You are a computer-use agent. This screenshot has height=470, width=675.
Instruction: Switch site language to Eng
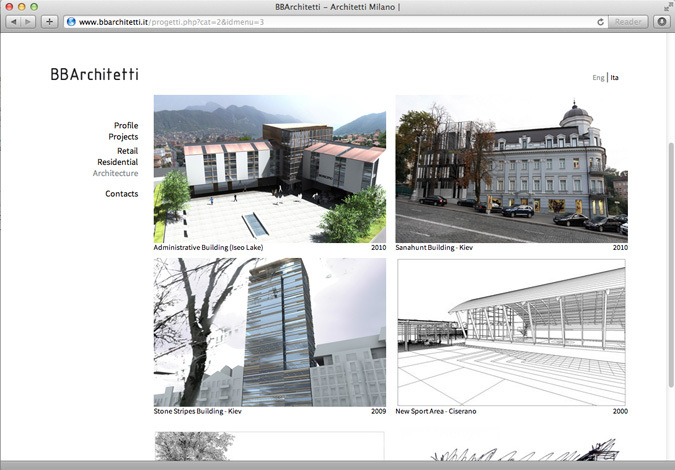[598, 77]
